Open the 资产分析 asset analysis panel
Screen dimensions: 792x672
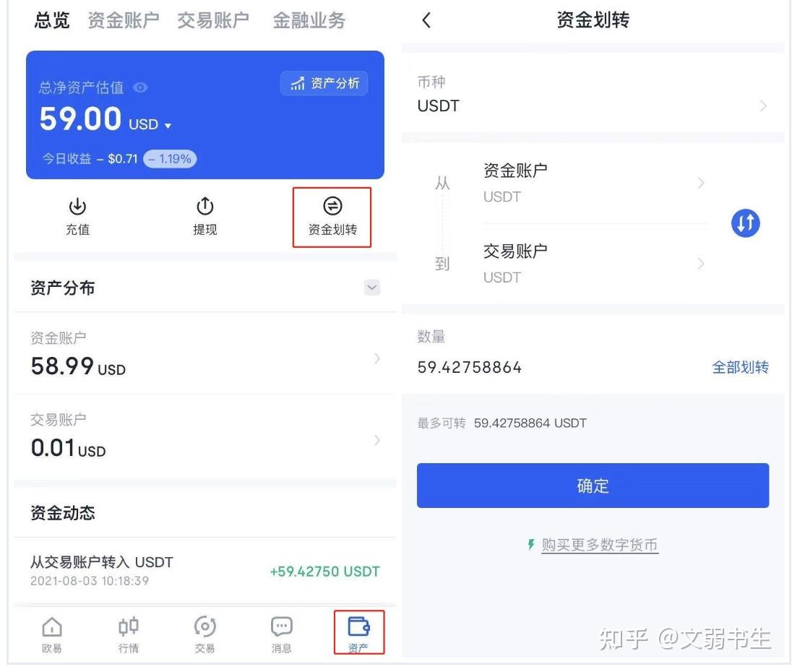[x=324, y=83]
